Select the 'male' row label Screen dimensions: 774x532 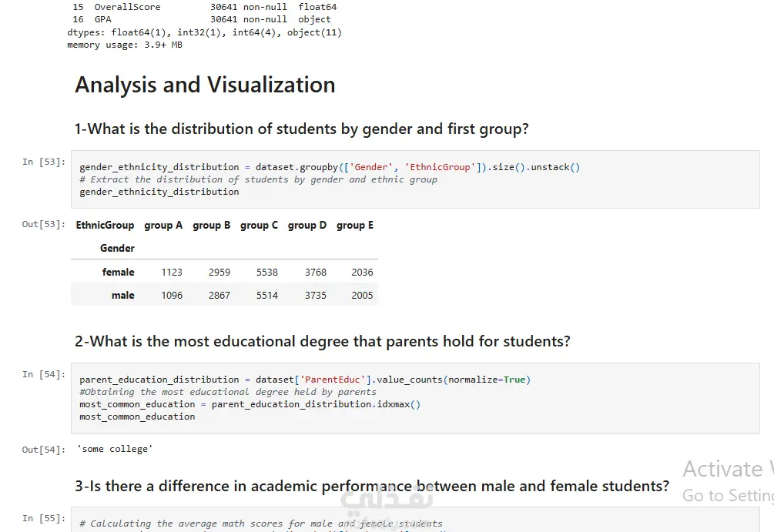[122, 296]
